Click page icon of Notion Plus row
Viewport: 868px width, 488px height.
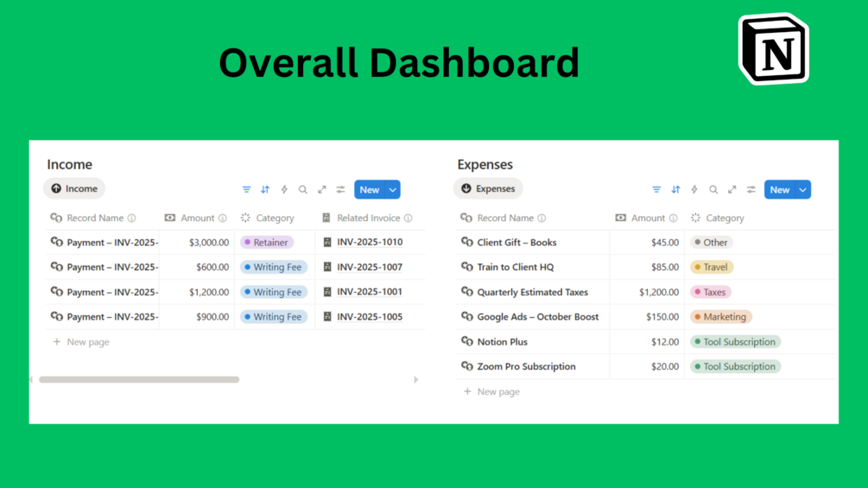[x=466, y=341]
